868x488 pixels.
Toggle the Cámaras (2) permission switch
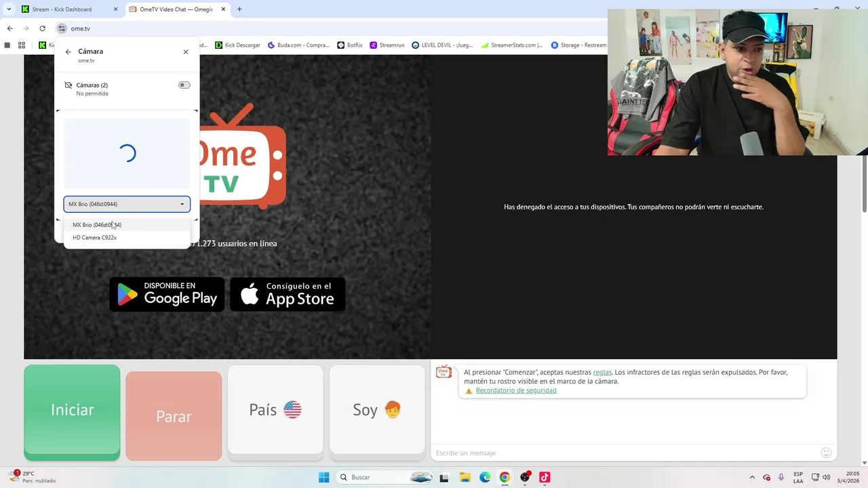(x=184, y=85)
